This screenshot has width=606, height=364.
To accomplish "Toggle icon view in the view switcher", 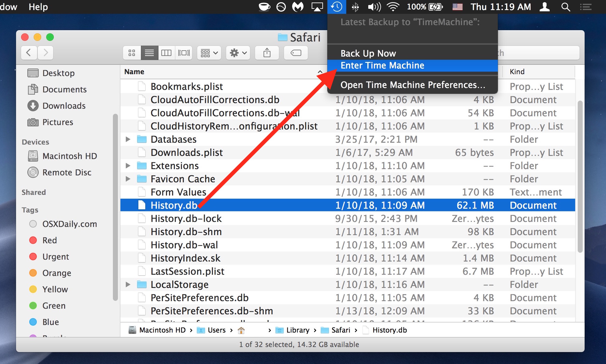I will 131,52.
